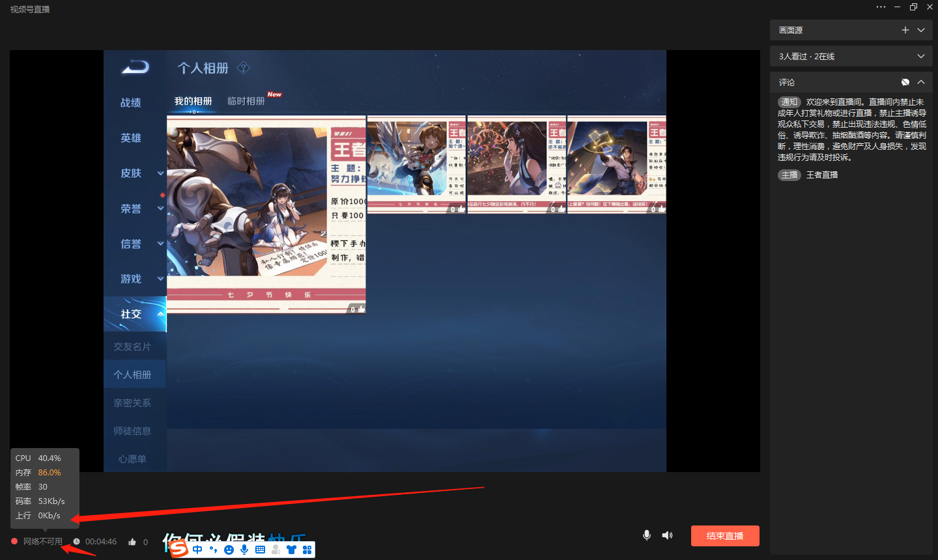938x560 pixels.
Task: Select 交友名片 submenu entry
Action: [132, 346]
